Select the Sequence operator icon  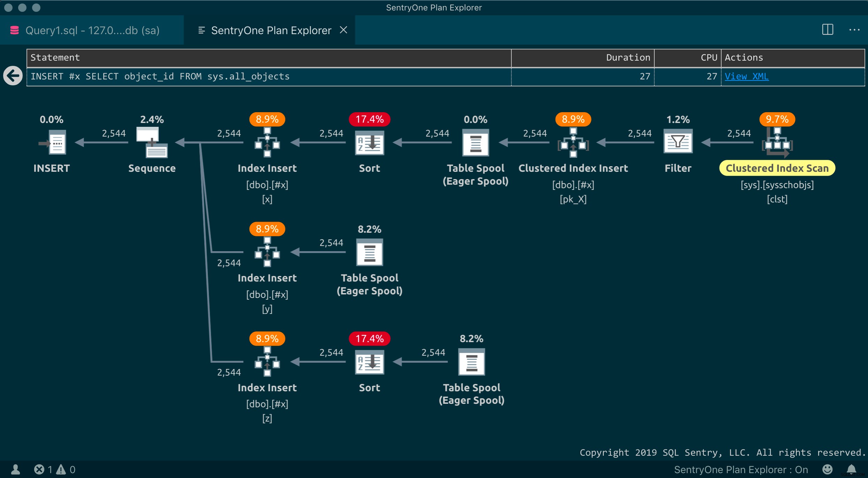[x=152, y=142]
